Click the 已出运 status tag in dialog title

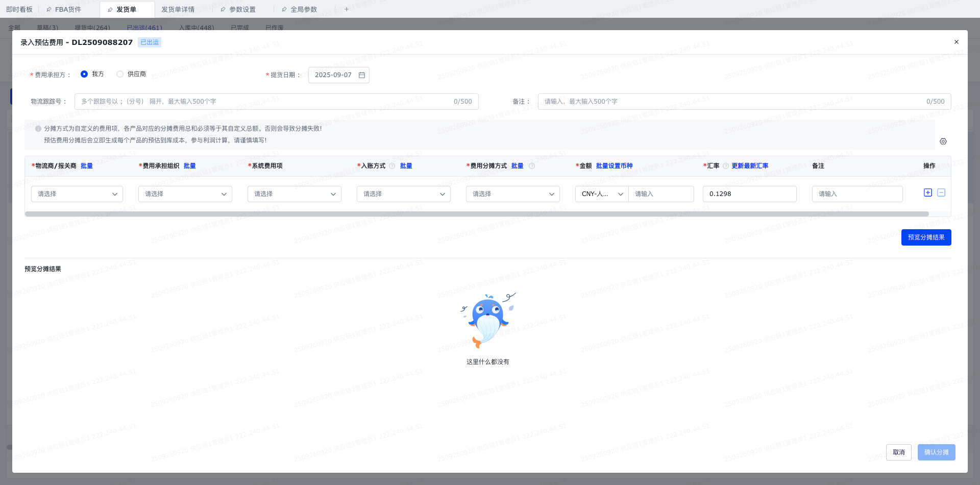150,42
